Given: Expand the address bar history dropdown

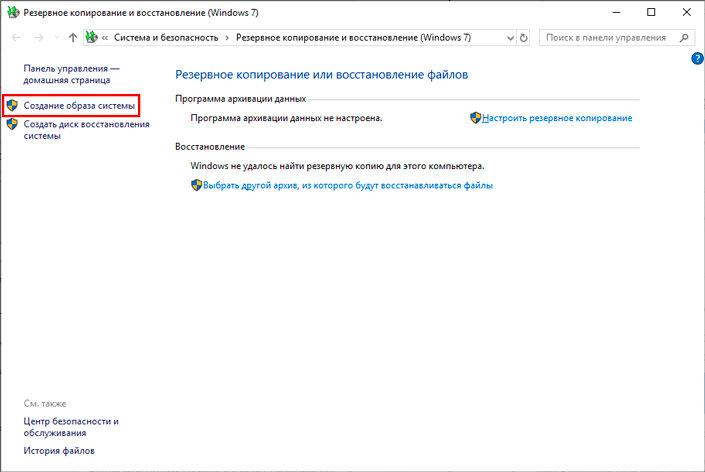Looking at the screenshot, I should 510,38.
